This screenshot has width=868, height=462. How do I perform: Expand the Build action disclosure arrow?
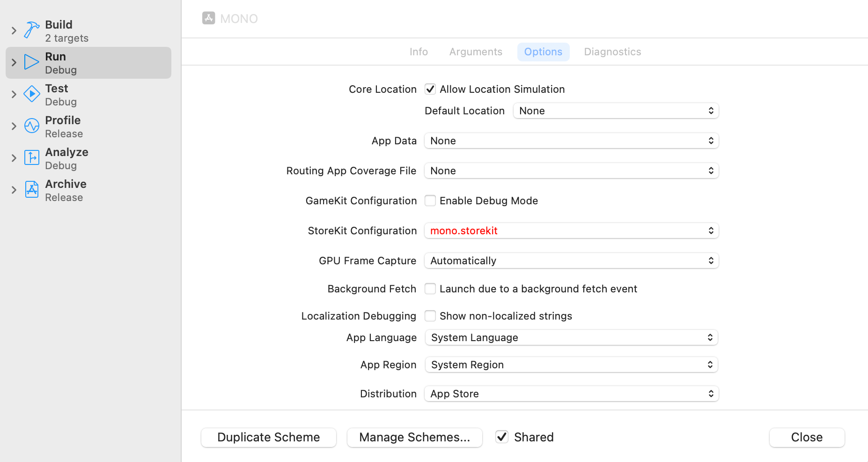[x=14, y=31]
